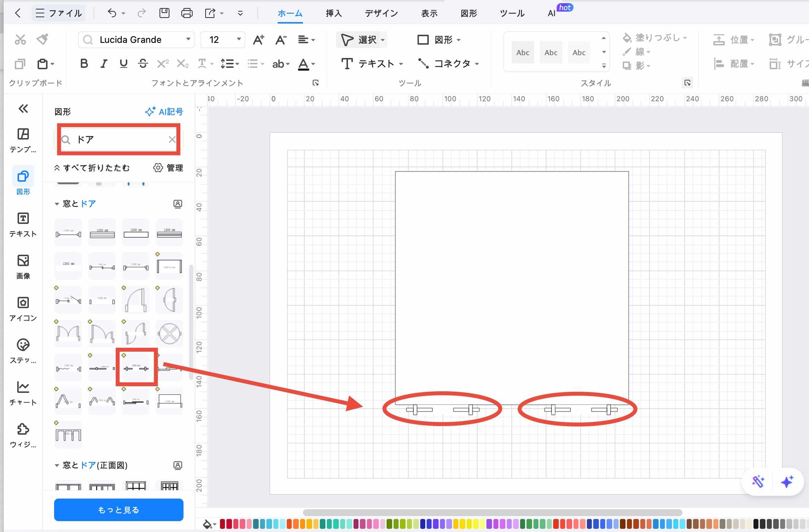
Task: Select the revolving door circle shape
Action: click(x=169, y=333)
